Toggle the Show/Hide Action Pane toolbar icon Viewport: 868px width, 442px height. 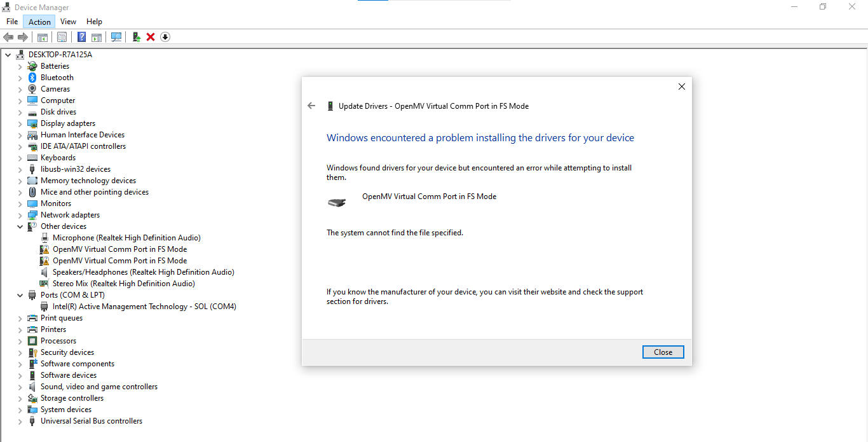(97, 37)
